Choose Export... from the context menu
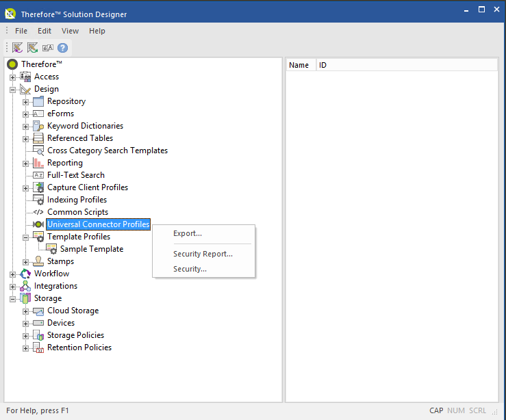Viewport: 506px width, 420px height. [188, 233]
